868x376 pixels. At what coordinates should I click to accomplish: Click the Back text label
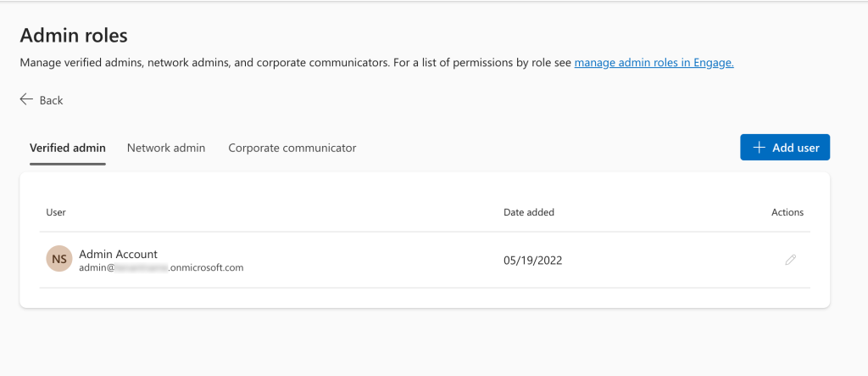[52, 100]
